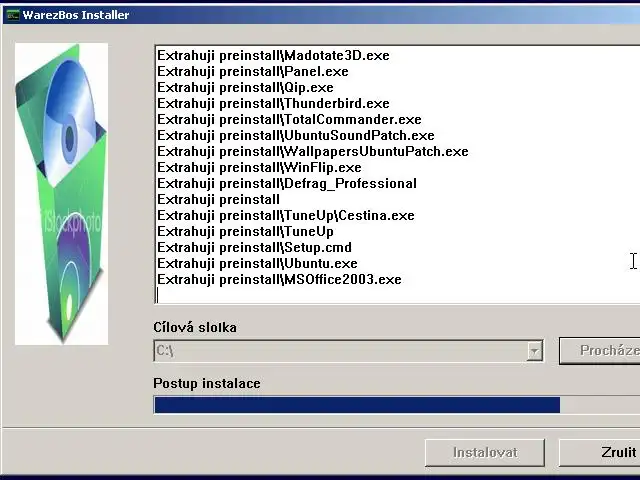Select log line preinstall\Qip.exe

pyautogui.click(x=245, y=87)
